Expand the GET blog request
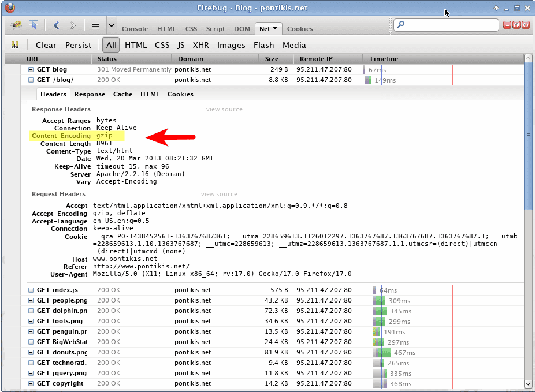The height and width of the screenshot is (392, 535). click(x=31, y=69)
